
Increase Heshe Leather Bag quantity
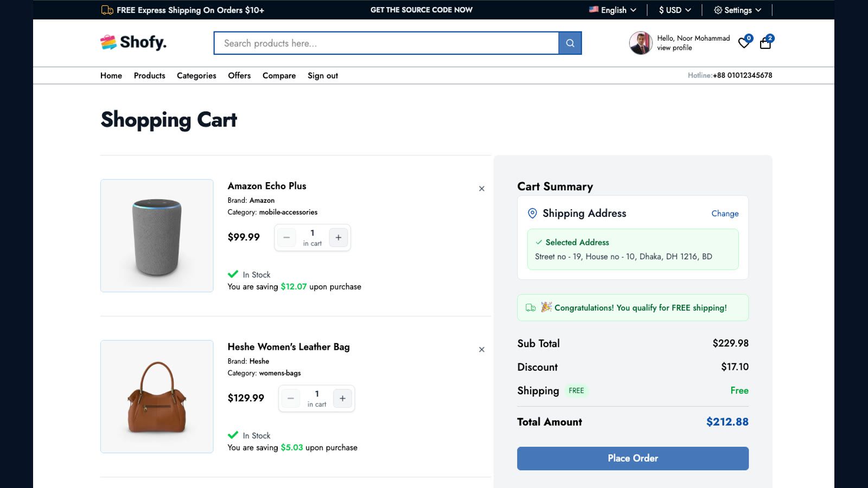[x=342, y=399]
